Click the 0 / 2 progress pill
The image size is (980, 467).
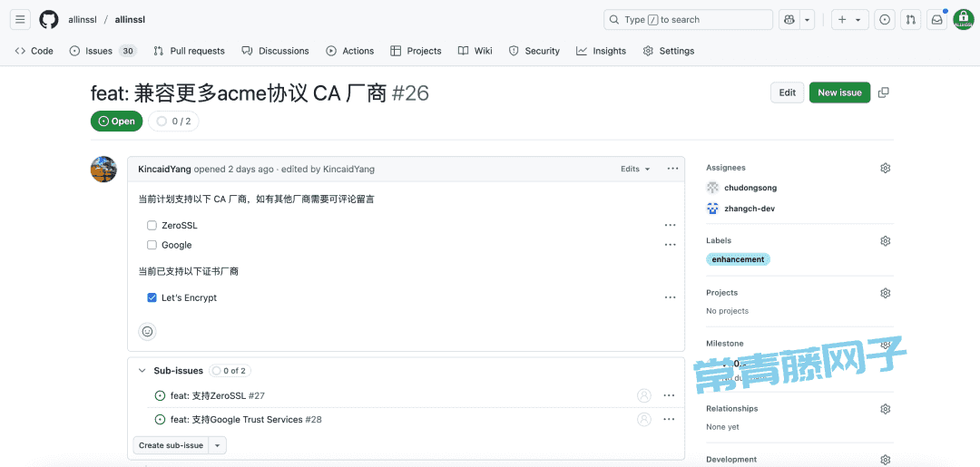click(173, 122)
